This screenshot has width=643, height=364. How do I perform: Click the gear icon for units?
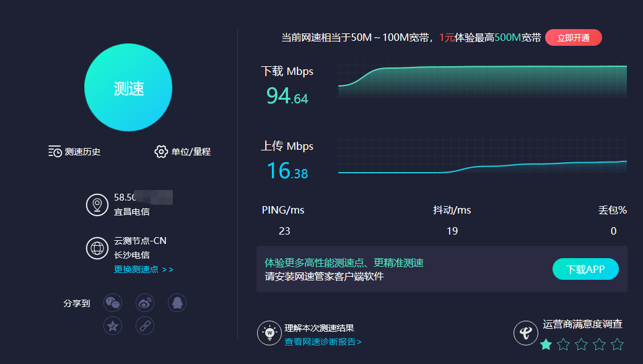pyautogui.click(x=161, y=152)
